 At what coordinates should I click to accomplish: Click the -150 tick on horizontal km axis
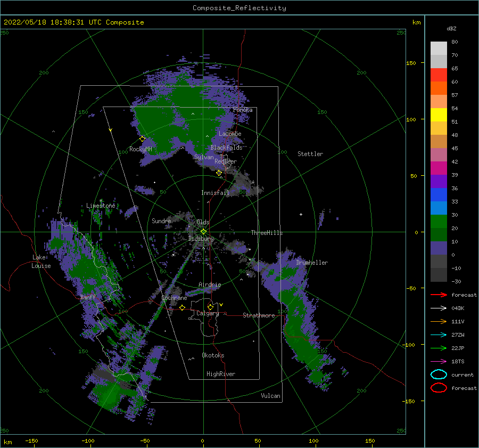point(31,441)
